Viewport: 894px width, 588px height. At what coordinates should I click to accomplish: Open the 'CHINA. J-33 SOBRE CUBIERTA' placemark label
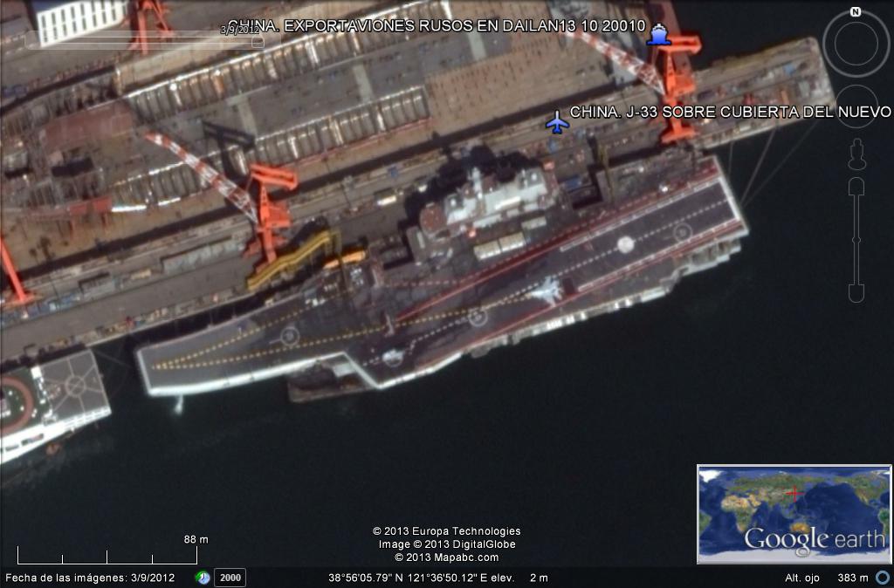point(730,113)
